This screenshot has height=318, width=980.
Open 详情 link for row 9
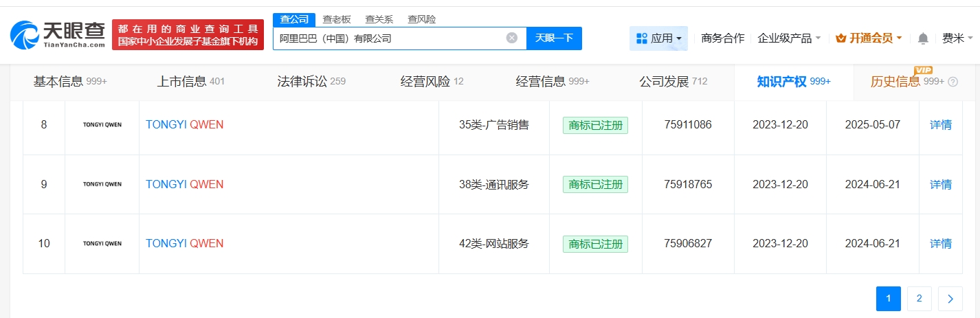[x=940, y=184]
